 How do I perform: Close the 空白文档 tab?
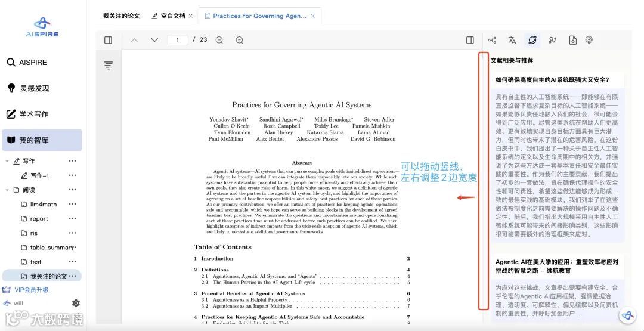[x=191, y=16]
